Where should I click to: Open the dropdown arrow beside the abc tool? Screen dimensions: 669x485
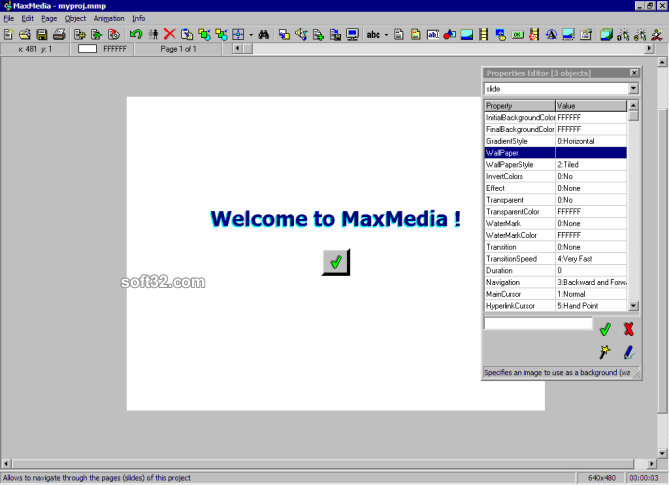386,35
